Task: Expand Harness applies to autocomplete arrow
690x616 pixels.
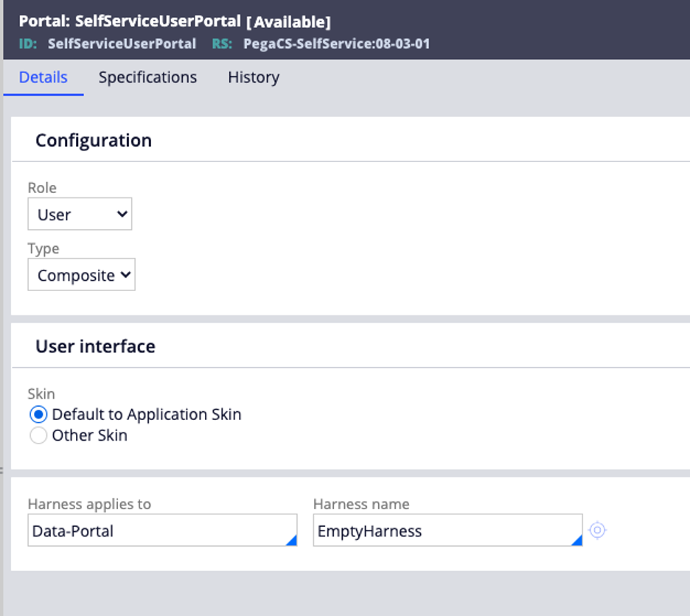Action: pos(291,540)
